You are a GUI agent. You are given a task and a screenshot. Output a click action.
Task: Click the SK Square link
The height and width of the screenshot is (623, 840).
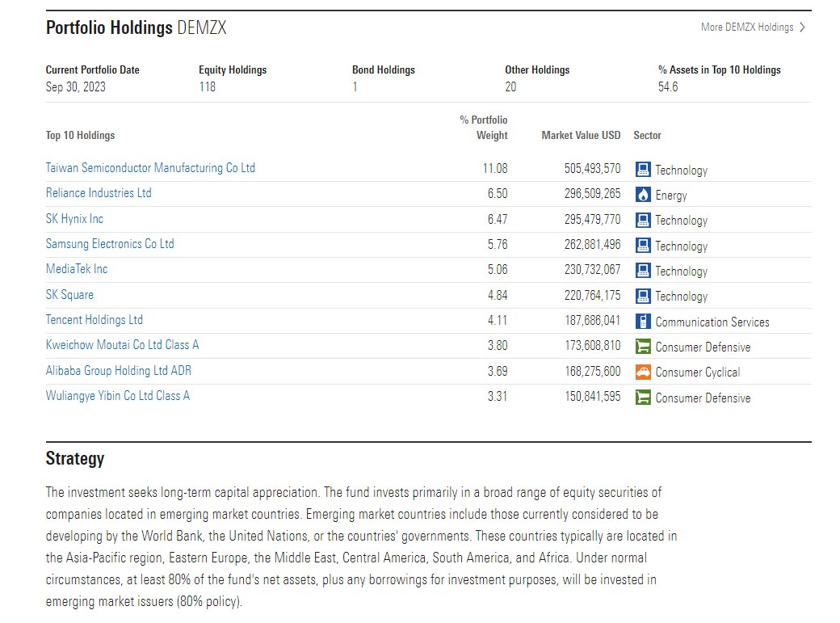(69, 295)
